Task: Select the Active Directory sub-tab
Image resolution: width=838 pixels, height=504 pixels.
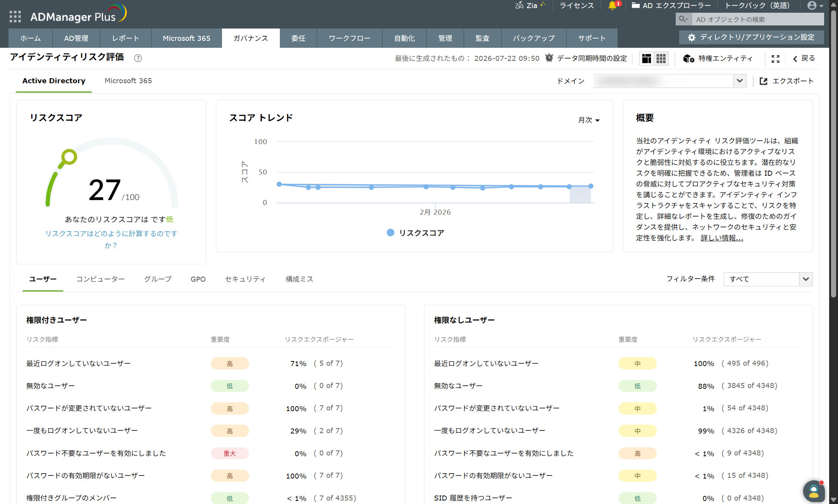Action: (x=54, y=81)
